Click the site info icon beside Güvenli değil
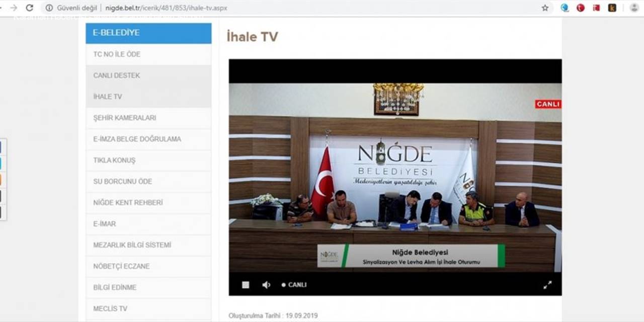The width and height of the screenshot is (644, 322). tap(49, 8)
